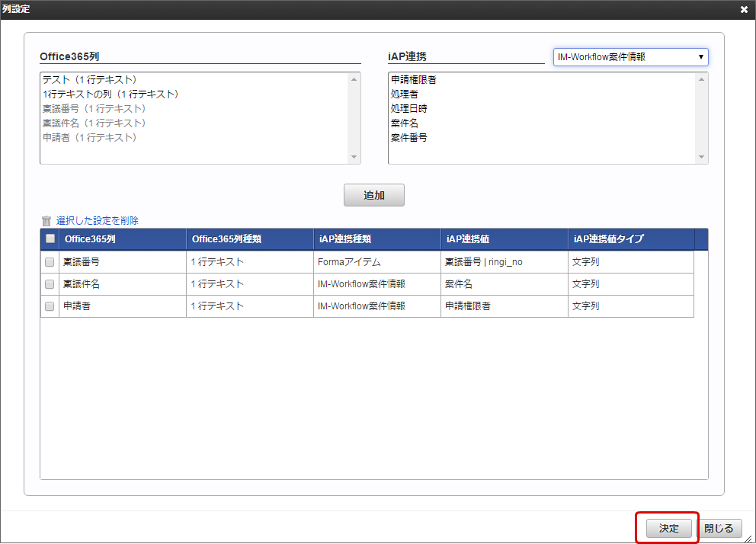Tick the 申請者 row checkbox

[x=50, y=306]
